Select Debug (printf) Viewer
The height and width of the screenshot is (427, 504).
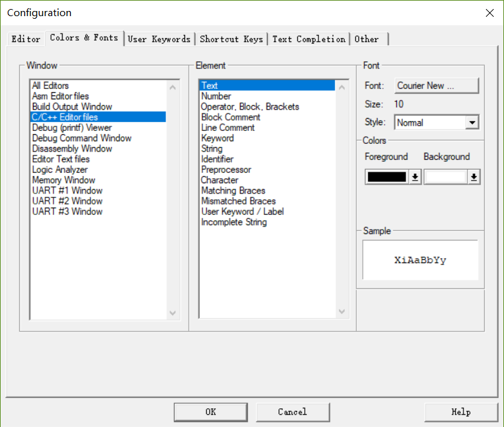(x=98, y=128)
